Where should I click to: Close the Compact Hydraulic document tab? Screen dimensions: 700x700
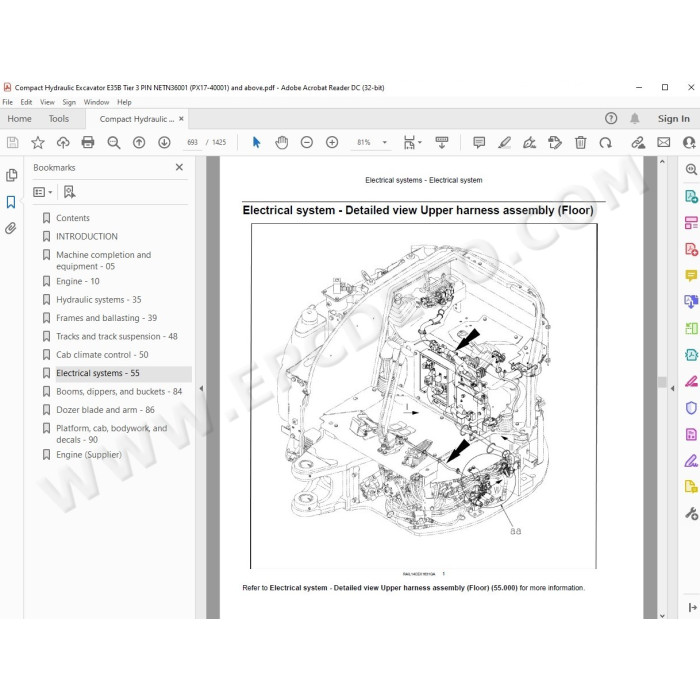pos(181,119)
